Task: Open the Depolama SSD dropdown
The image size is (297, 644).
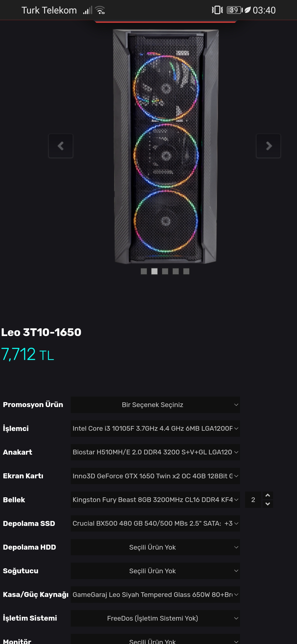Action: [x=155, y=523]
